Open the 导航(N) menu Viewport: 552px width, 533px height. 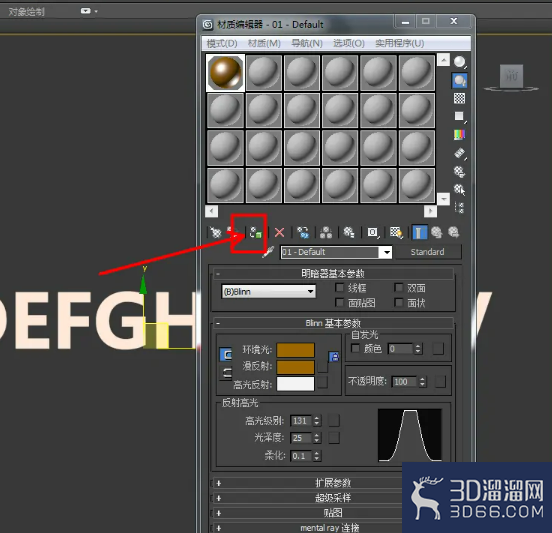[x=307, y=43]
